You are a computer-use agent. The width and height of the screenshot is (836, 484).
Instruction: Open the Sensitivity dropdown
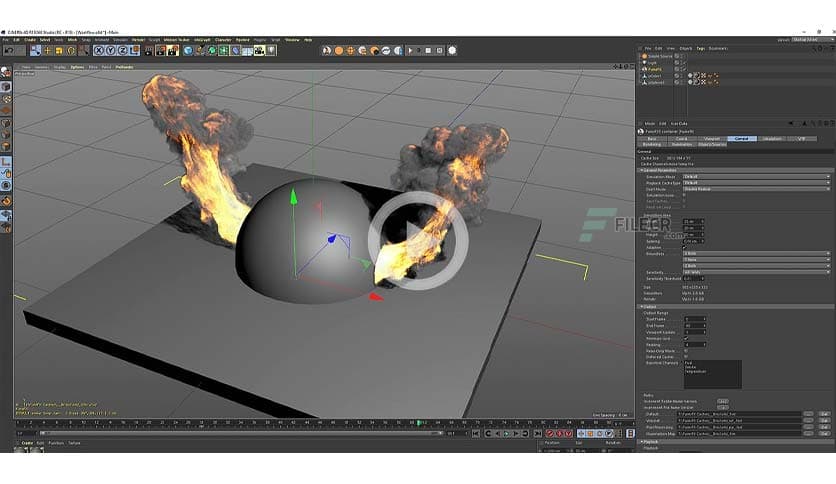(x=757, y=272)
